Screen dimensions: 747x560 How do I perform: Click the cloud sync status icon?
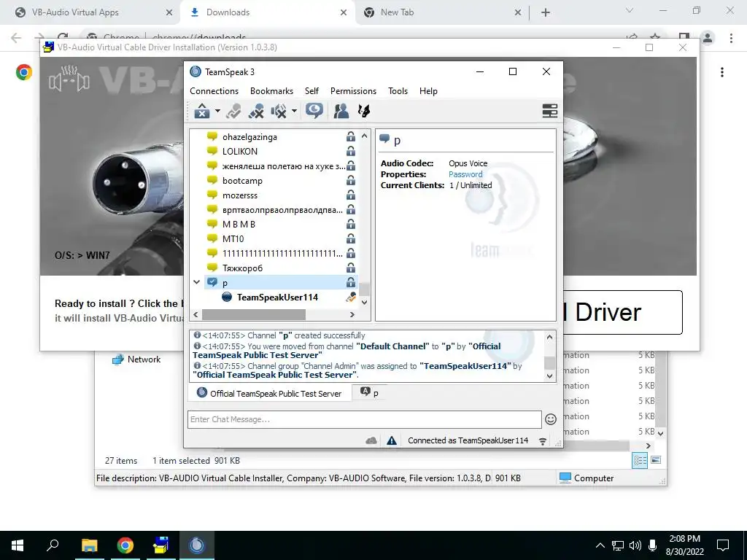[x=371, y=441]
